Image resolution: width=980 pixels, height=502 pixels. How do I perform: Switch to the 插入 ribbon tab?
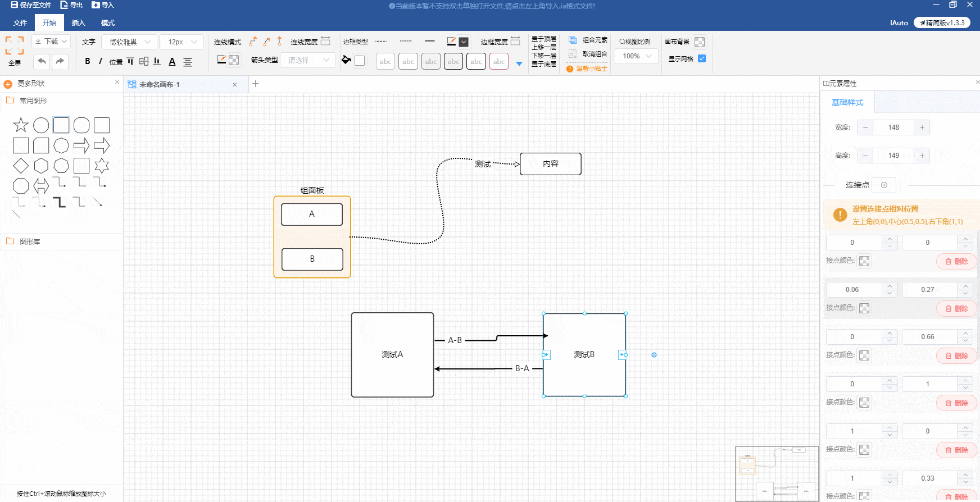[x=78, y=23]
